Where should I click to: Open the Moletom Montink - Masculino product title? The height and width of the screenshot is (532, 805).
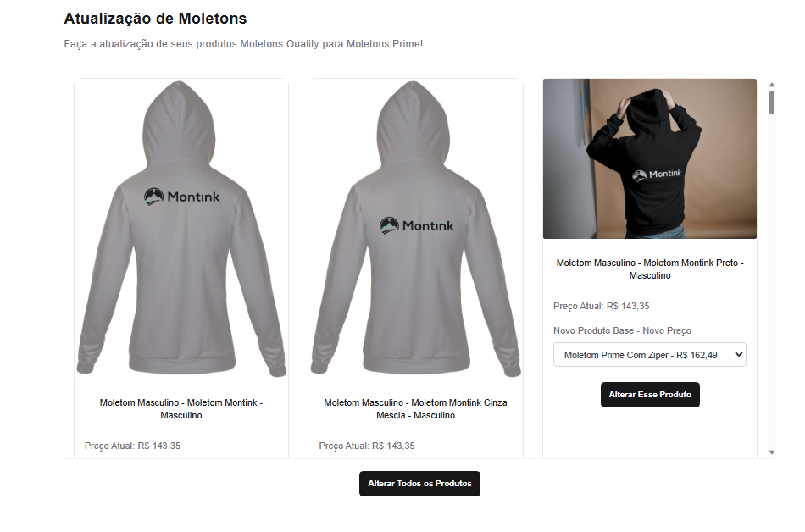[x=181, y=409]
